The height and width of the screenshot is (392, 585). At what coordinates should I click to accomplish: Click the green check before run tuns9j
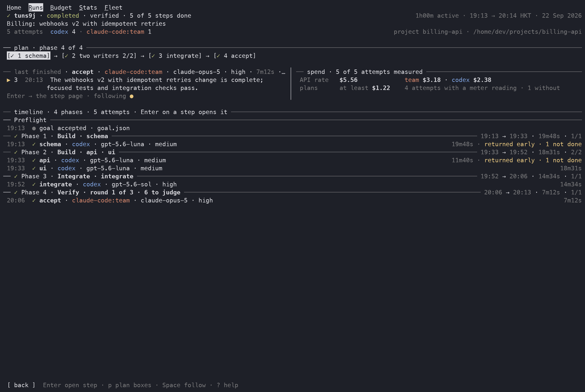tap(8, 15)
